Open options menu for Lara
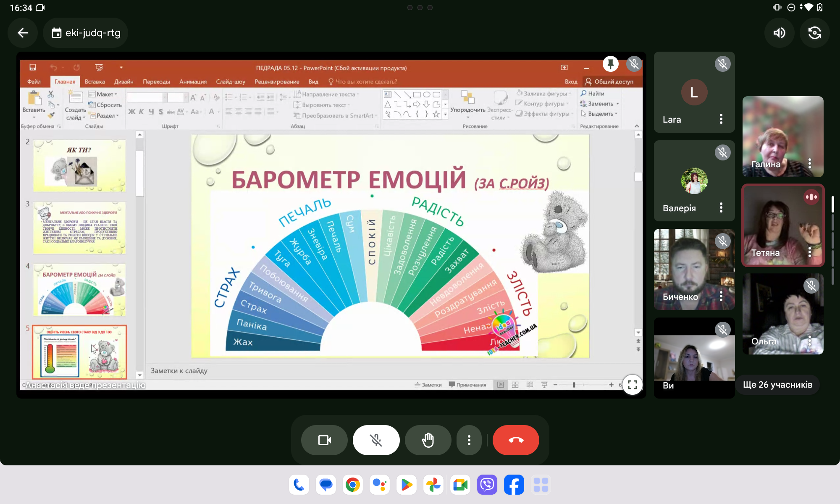The image size is (840, 504). click(x=721, y=119)
